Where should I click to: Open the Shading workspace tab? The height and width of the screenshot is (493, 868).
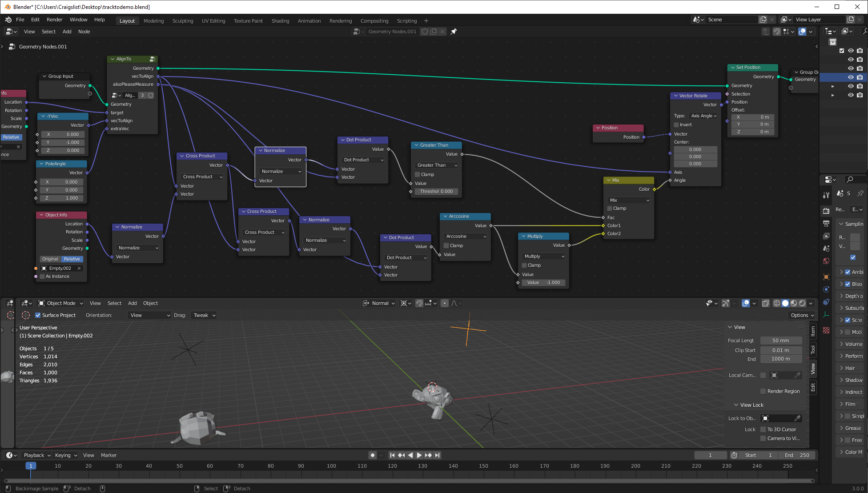pyautogui.click(x=280, y=20)
